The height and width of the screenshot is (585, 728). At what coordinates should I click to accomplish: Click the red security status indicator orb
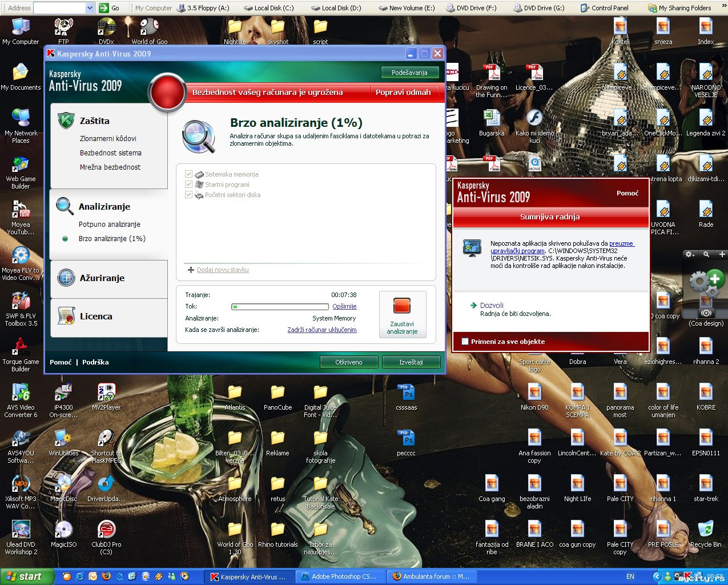point(167,92)
